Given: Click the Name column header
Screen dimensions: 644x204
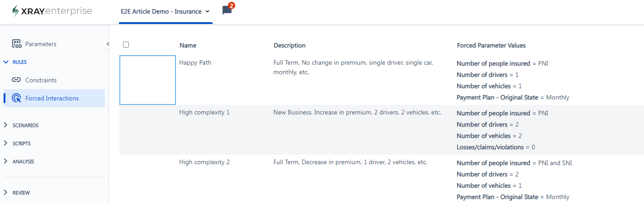Looking at the screenshot, I should [188, 45].
